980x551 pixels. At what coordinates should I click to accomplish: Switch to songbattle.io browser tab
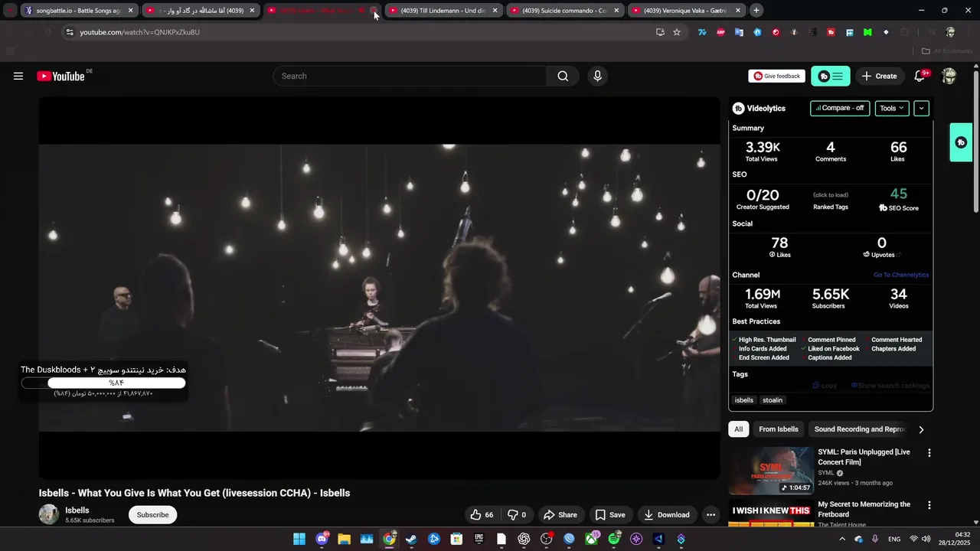coord(78,11)
